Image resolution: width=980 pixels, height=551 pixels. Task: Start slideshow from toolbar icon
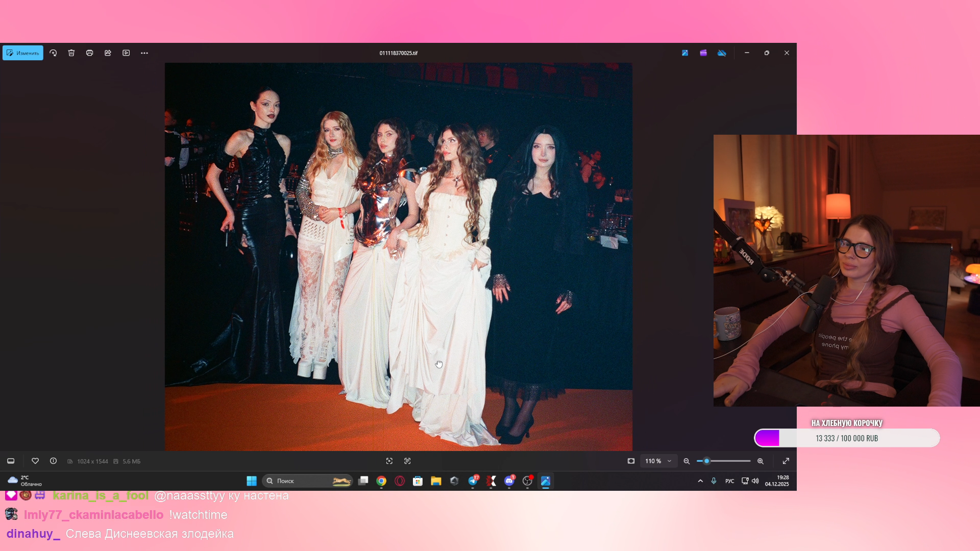coord(126,53)
